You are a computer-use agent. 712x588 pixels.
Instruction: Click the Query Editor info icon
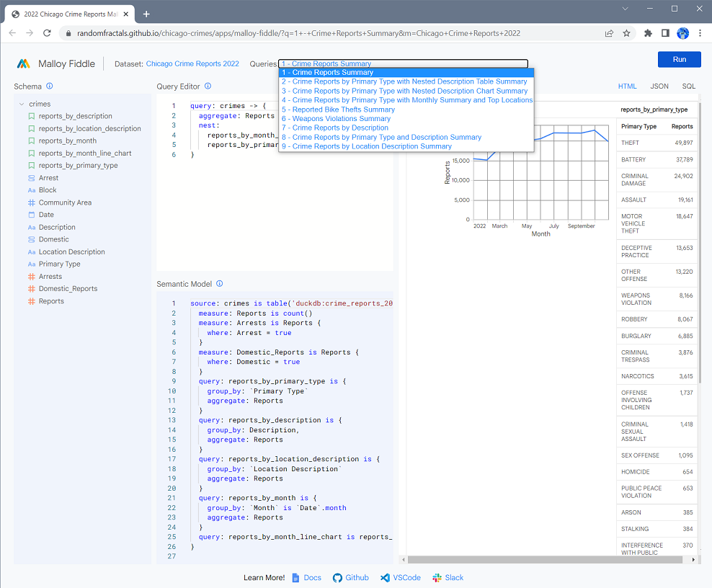point(208,86)
